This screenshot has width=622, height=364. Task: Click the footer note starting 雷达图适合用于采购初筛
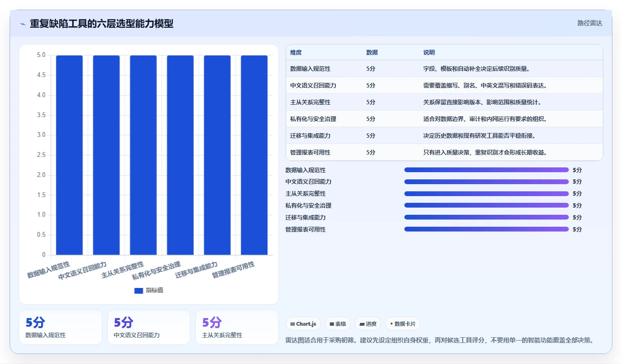click(440, 341)
